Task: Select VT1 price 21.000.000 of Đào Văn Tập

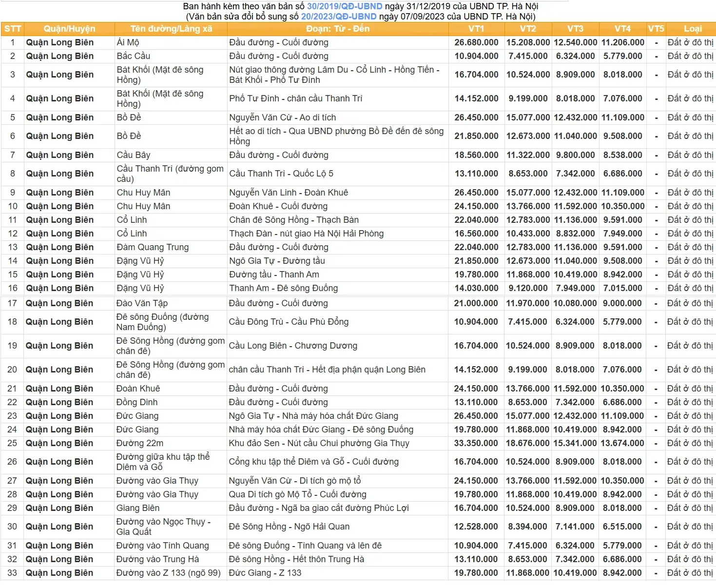Action: pos(476,303)
